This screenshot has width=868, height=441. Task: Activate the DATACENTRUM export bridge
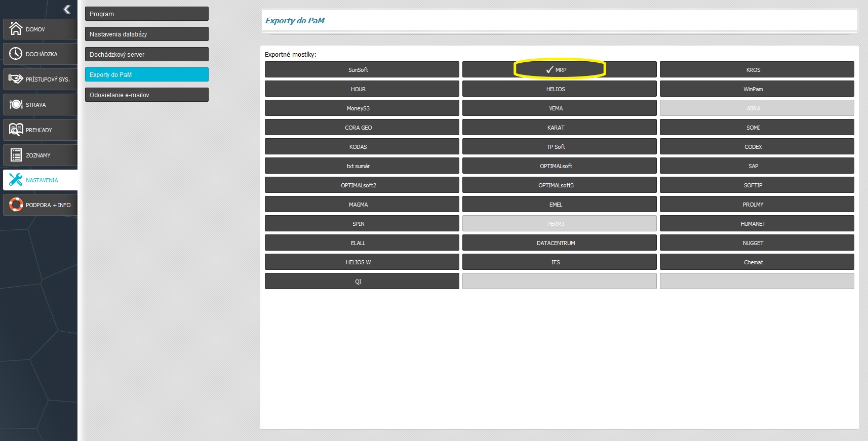click(560, 243)
